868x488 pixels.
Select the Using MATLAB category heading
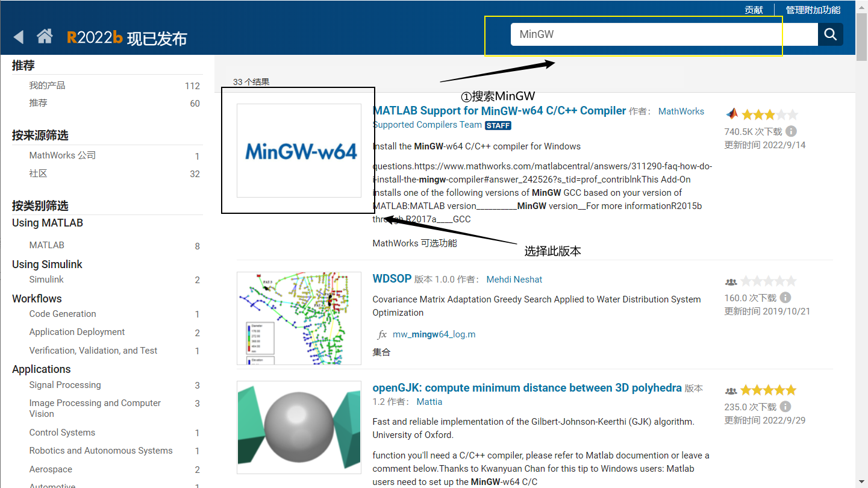pyautogui.click(x=48, y=223)
